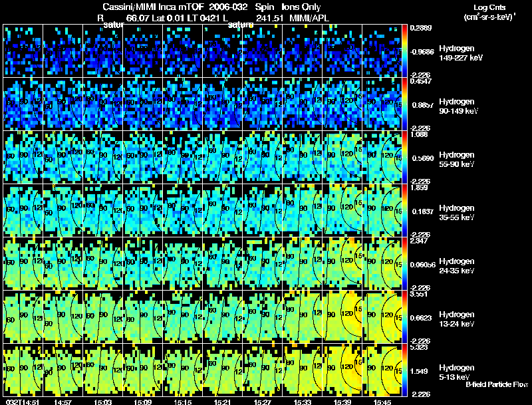
Task: Select the R value '66.07' in the header
Action: pyautogui.click(x=138, y=18)
